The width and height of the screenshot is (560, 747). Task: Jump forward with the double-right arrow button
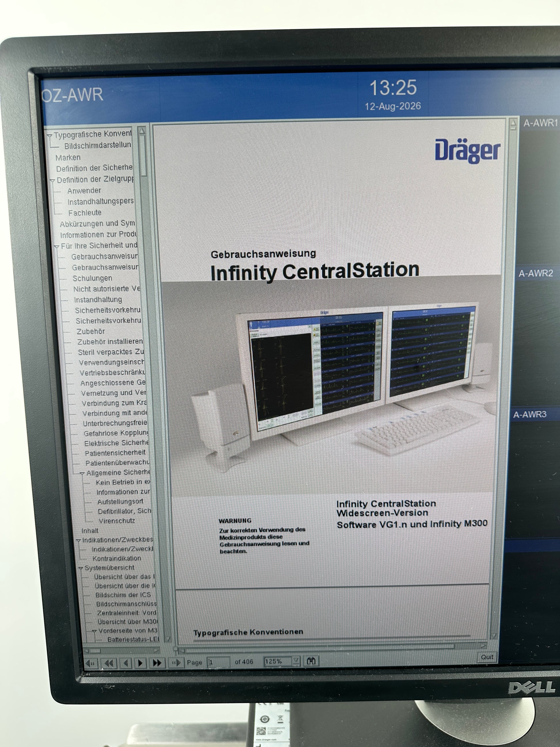tap(157, 663)
